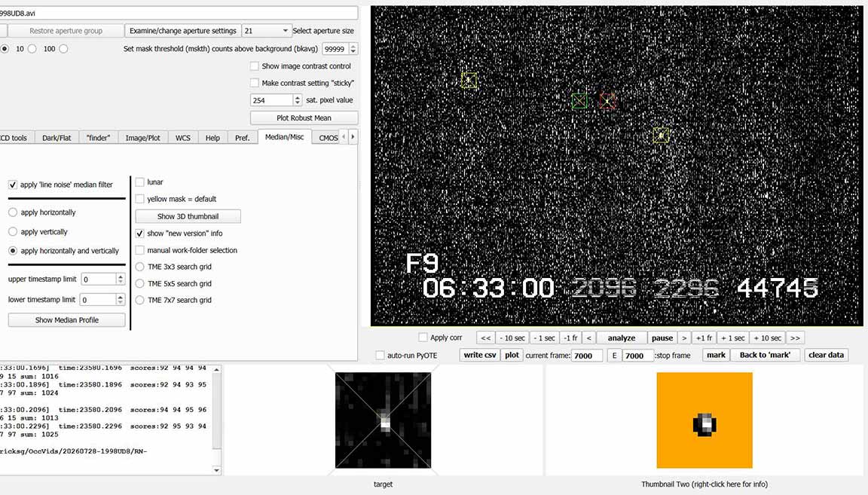868x495 pixels.
Task: Select TME 7x7 search grid
Action: tap(140, 300)
